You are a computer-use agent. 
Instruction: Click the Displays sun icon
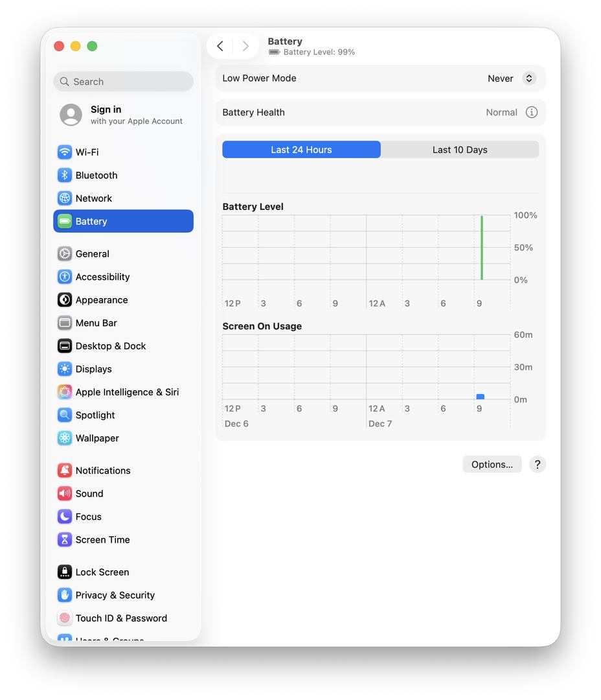(x=65, y=369)
